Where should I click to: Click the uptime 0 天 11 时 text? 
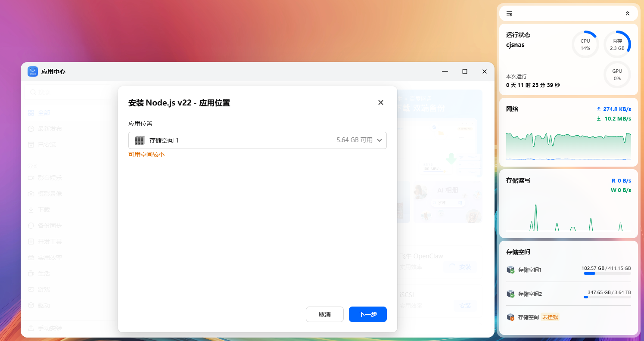(533, 85)
